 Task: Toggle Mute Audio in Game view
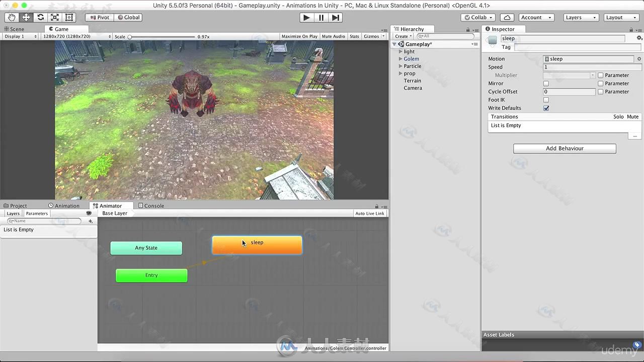click(334, 36)
